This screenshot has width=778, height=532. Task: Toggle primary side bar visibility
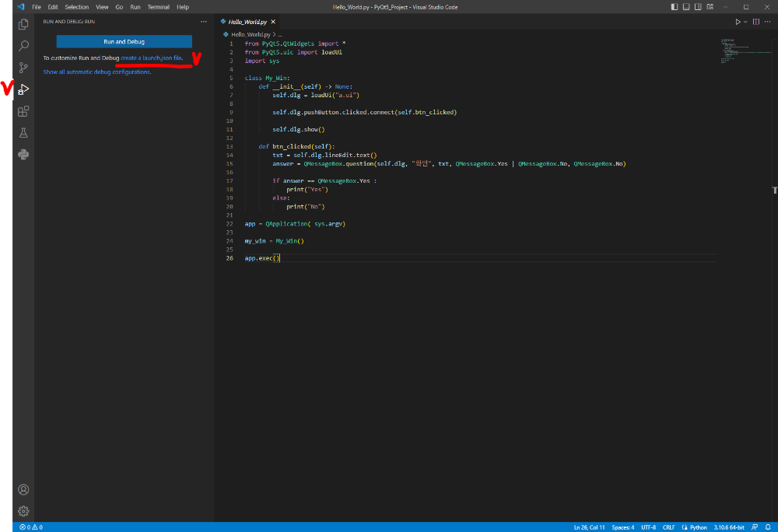[x=675, y=7]
